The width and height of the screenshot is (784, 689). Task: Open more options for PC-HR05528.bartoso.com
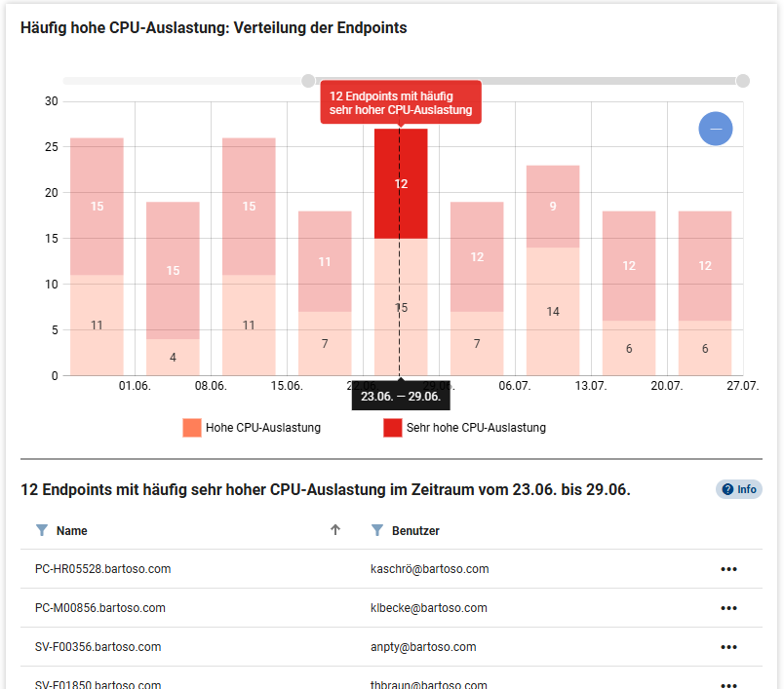click(728, 569)
